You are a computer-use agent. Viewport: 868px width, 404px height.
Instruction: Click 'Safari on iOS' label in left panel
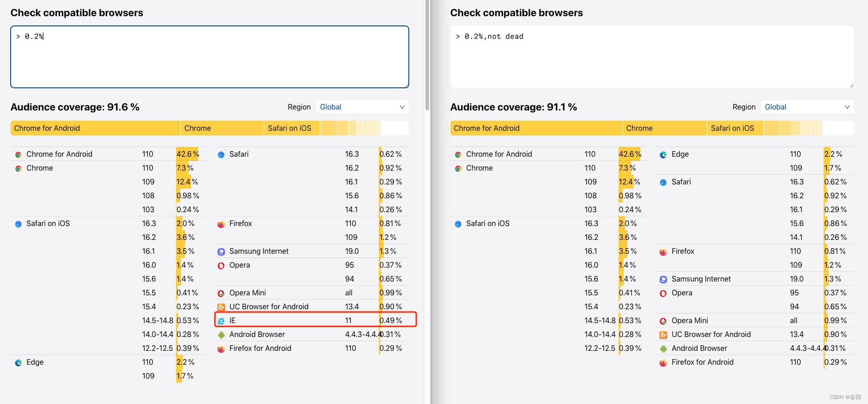point(48,223)
